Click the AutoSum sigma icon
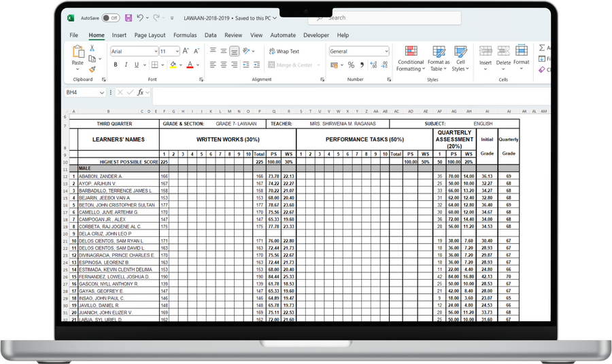This screenshot has height=364, width=612. 542,48
